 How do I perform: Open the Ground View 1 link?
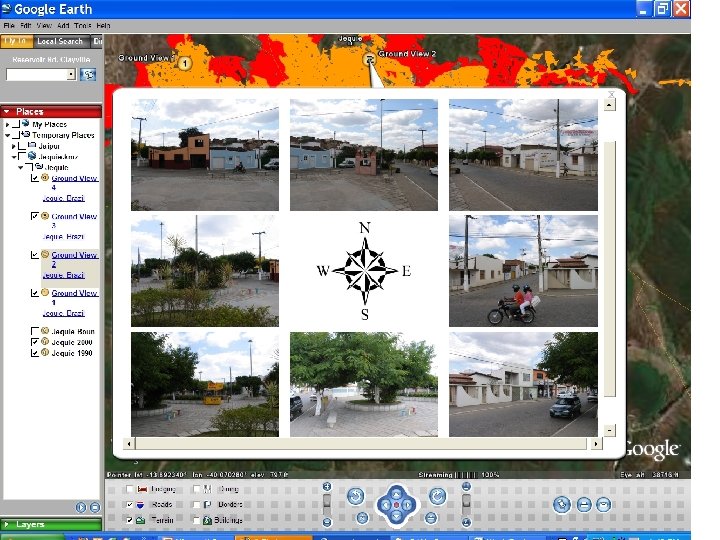click(74, 297)
